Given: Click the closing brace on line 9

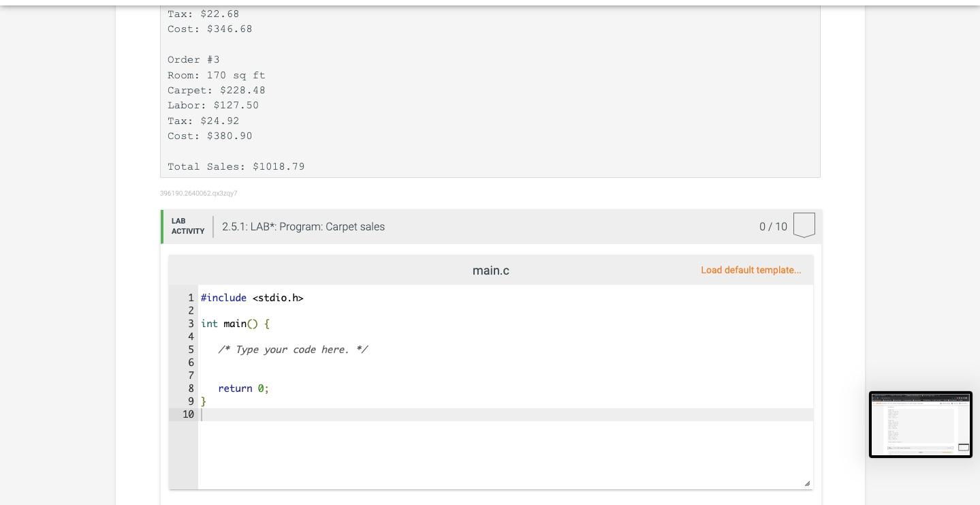Looking at the screenshot, I should point(204,401).
